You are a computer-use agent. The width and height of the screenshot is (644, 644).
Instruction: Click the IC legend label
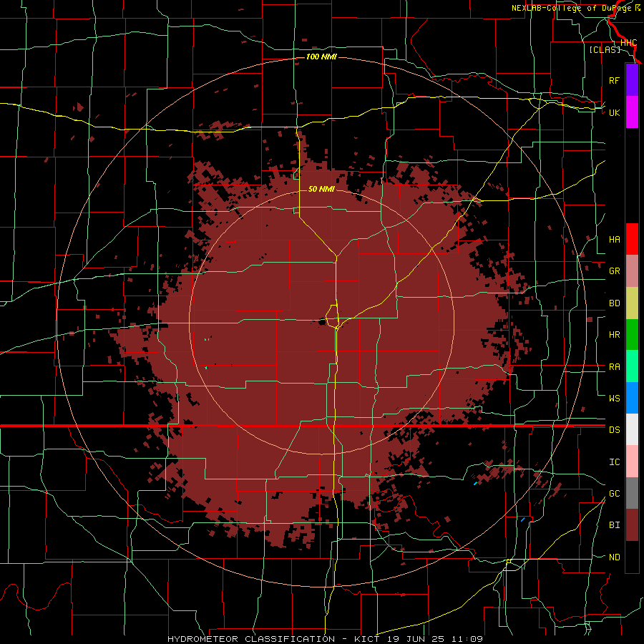[x=614, y=462]
